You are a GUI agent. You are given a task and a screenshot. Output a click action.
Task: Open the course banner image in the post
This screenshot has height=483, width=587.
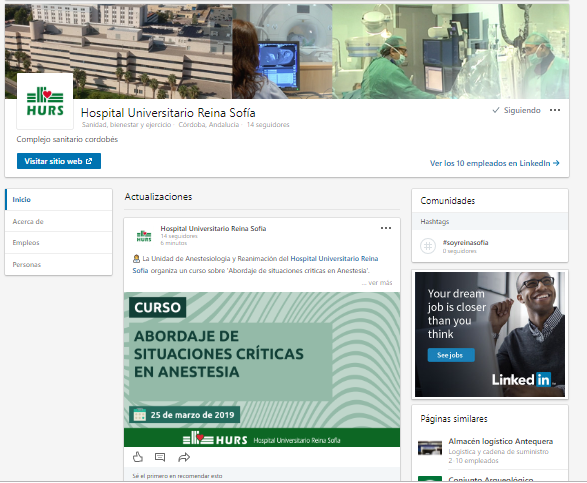coord(262,369)
